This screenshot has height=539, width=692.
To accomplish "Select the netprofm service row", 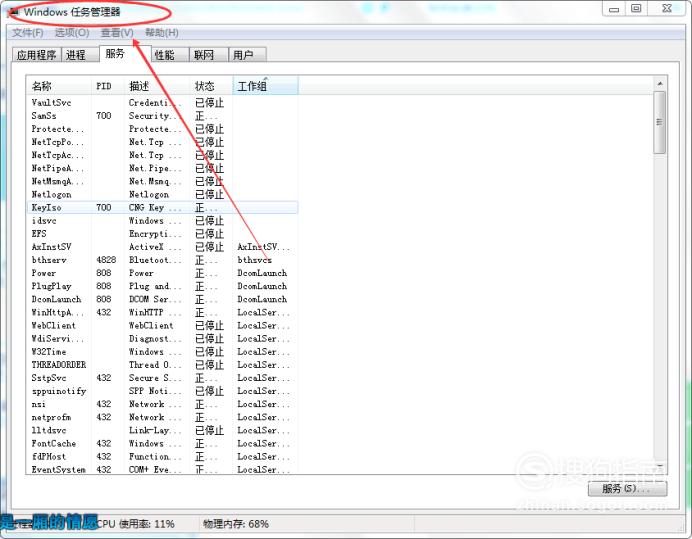I will pyautogui.click(x=162, y=417).
